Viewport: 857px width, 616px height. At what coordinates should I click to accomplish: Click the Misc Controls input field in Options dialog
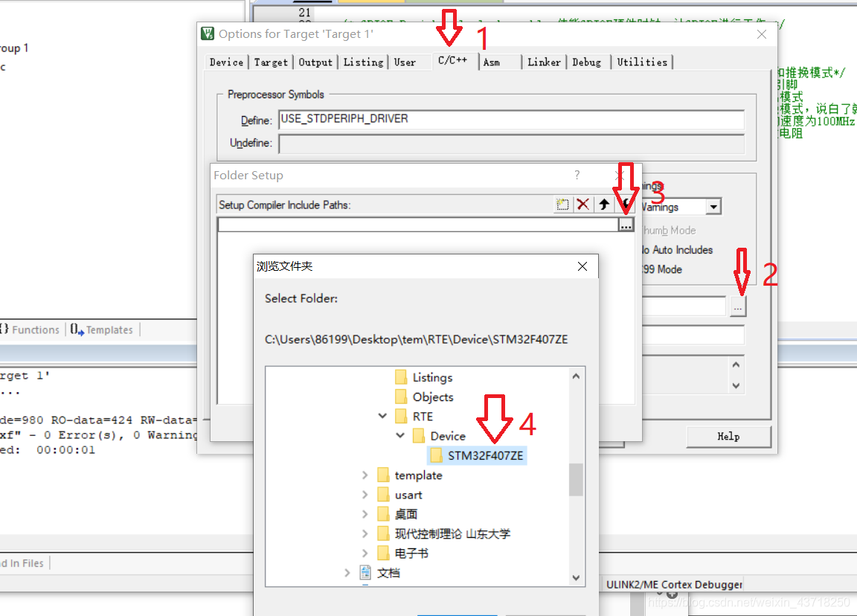[693, 335]
